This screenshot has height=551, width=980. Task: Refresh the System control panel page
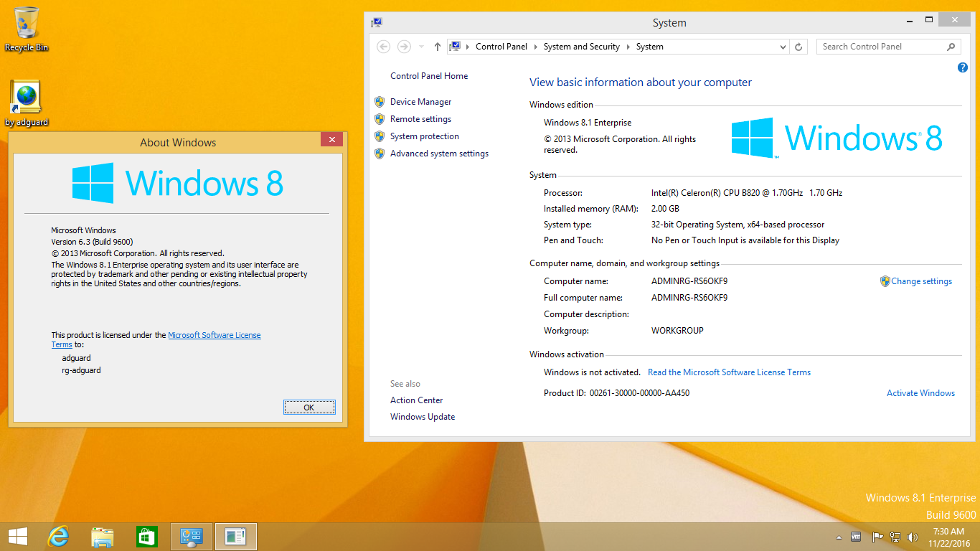click(x=798, y=47)
